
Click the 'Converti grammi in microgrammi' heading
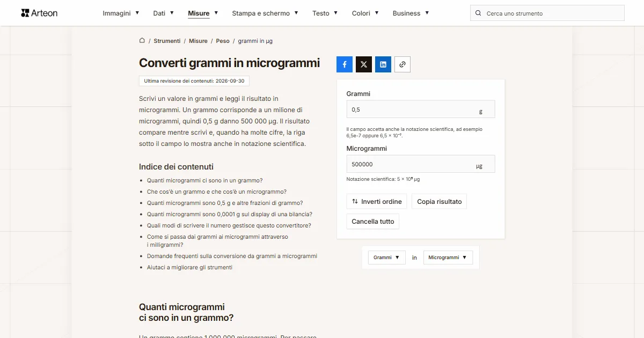pyautogui.click(x=229, y=63)
